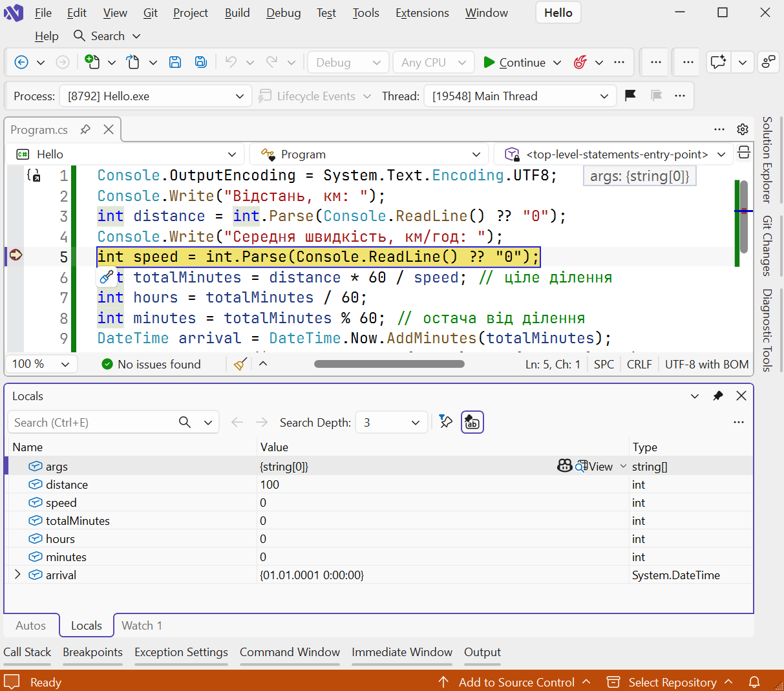Click the breakpoint marker on line 5

[16, 255]
